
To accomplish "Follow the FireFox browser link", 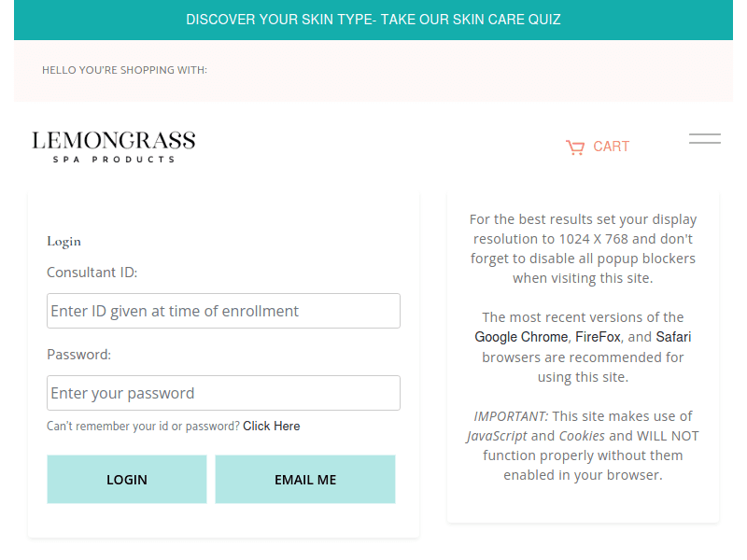I will coord(598,337).
